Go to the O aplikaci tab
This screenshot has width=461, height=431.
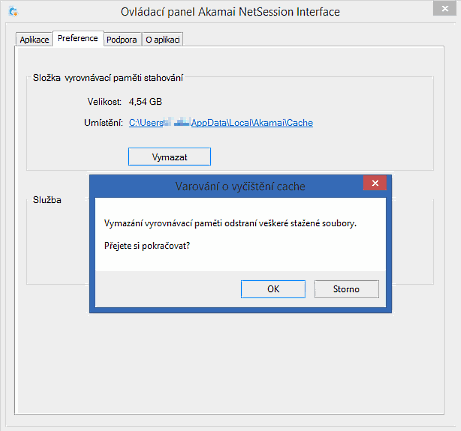pyautogui.click(x=163, y=40)
